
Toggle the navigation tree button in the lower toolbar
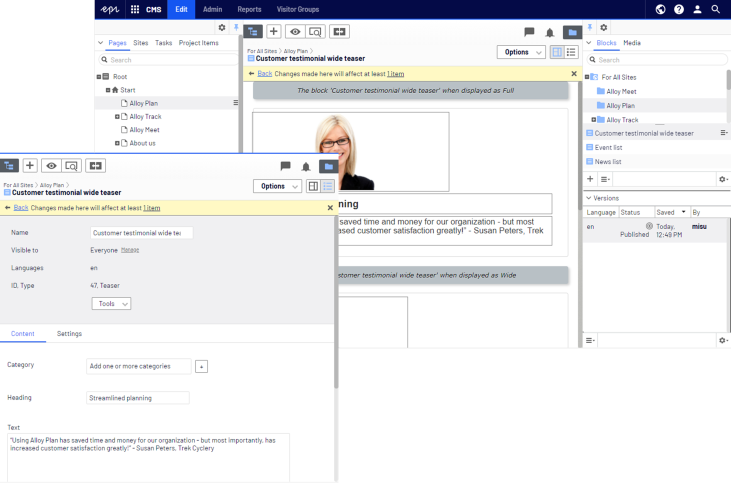[x=9, y=165]
